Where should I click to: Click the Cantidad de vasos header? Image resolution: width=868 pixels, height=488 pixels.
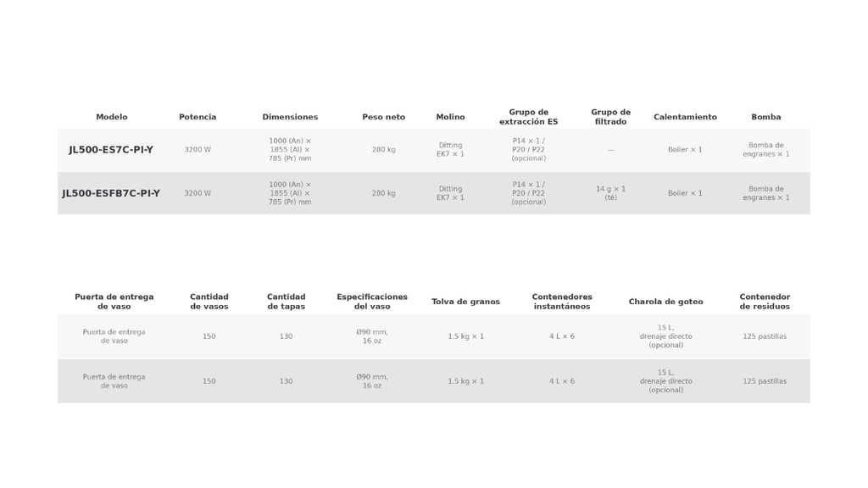point(209,302)
